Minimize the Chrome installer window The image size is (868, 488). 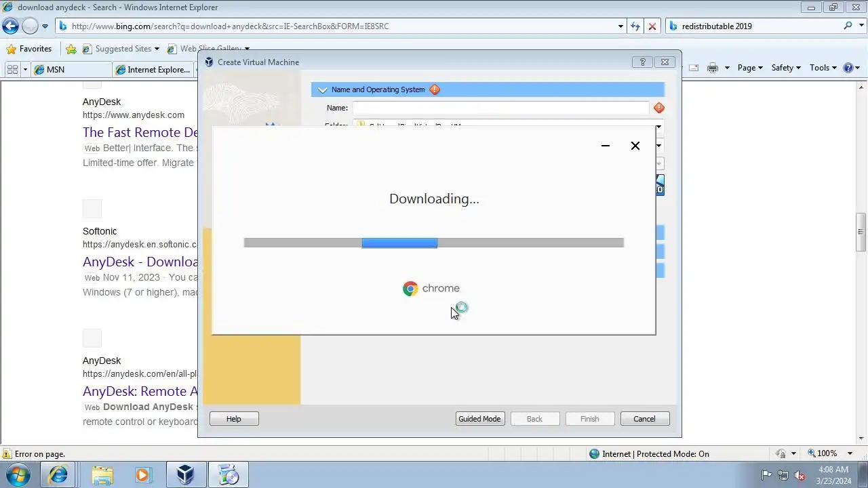[606, 146]
